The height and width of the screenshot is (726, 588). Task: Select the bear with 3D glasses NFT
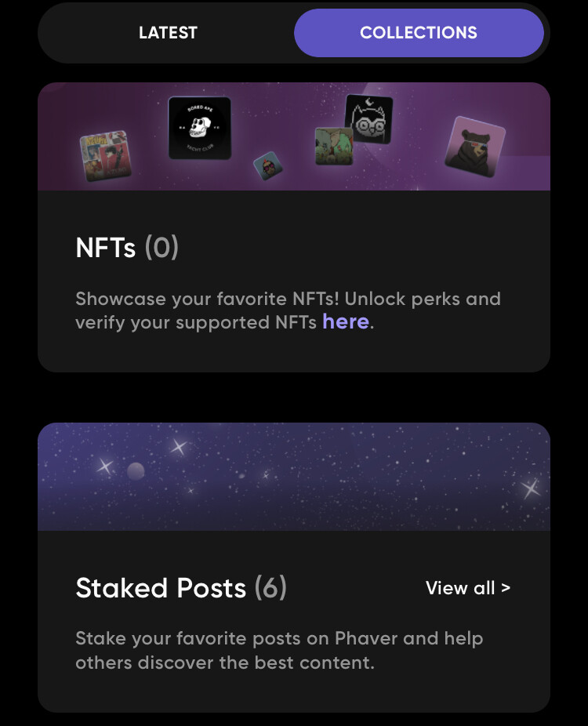pos(475,147)
